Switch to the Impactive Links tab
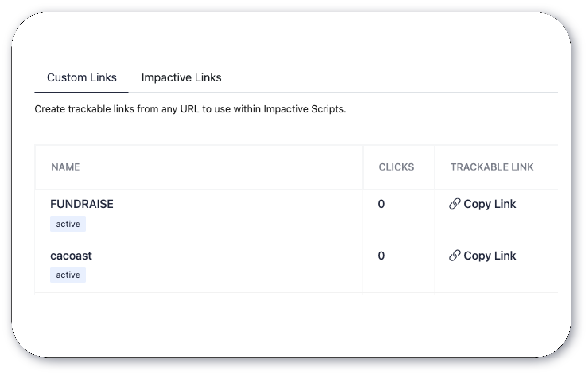Viewport: 588px width, 375px height. [x=181, y=77]
